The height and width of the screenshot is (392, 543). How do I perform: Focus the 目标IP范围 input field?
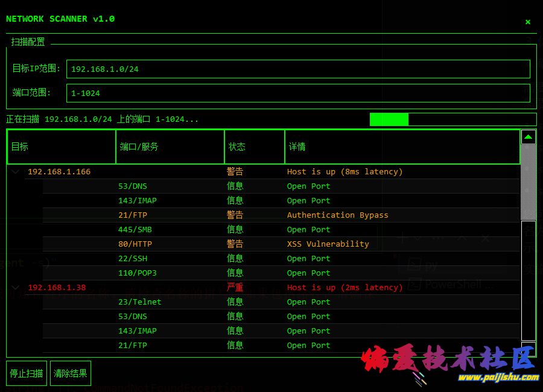tap(298, 69)
